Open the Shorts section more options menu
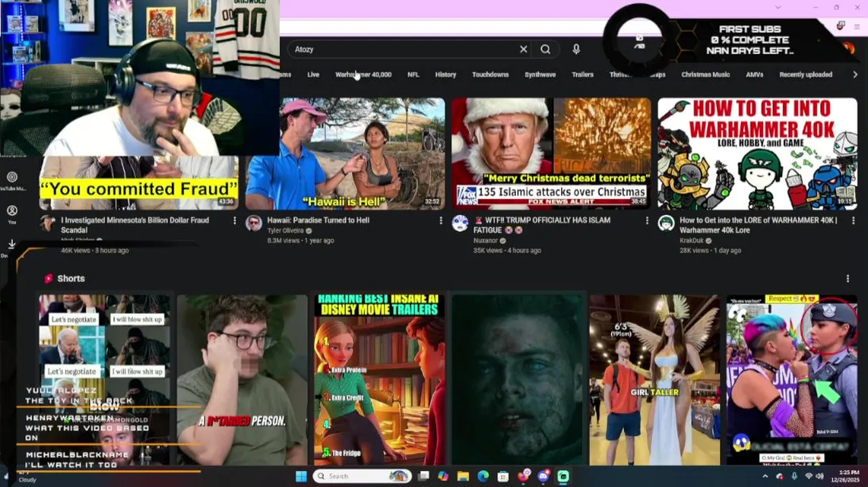Image resolution: width=868 pixels, height=487 pixels. (848, 279)
